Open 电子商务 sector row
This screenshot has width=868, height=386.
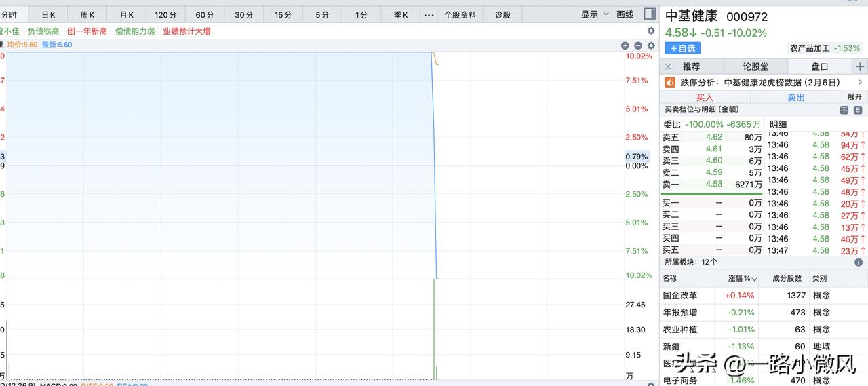pyautogui.click(x=763, y=380)
